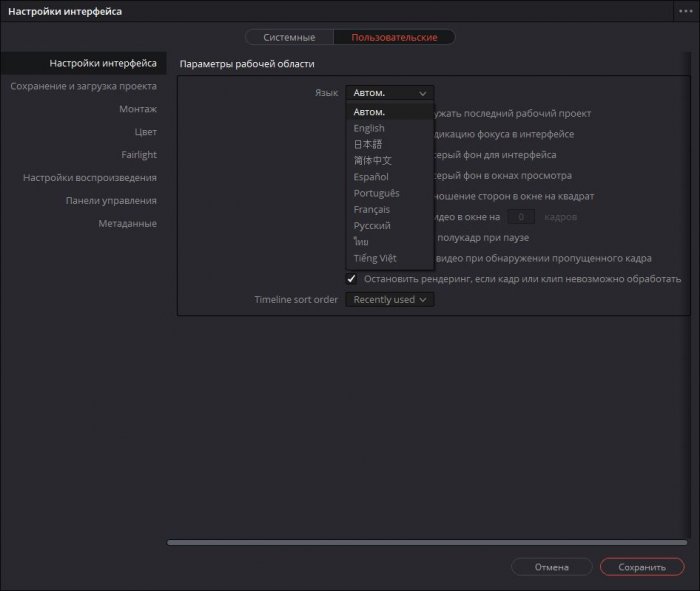This screenshot has width=700, height=591.
Task: Select Français language entry
Action: pyautogui.click(x=372, y=210)
